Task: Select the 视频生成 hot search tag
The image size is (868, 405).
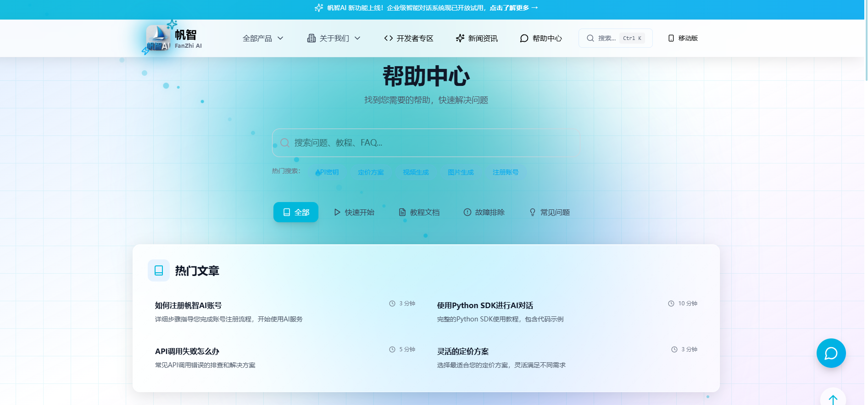Action: tap(416, 172)
